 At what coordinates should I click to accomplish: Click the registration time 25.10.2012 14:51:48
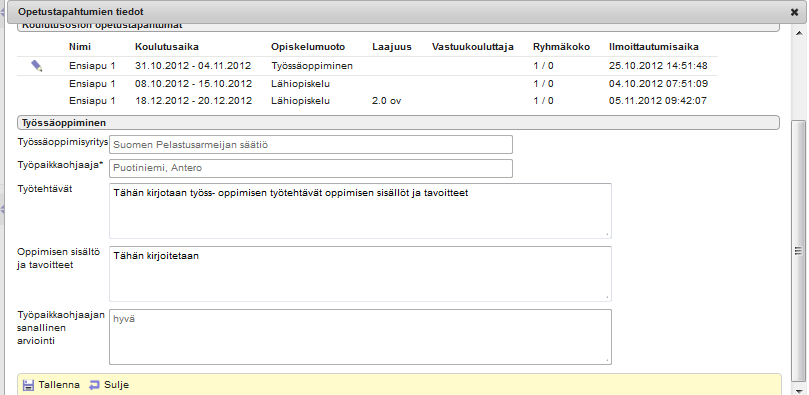click(x=658, y=65)
